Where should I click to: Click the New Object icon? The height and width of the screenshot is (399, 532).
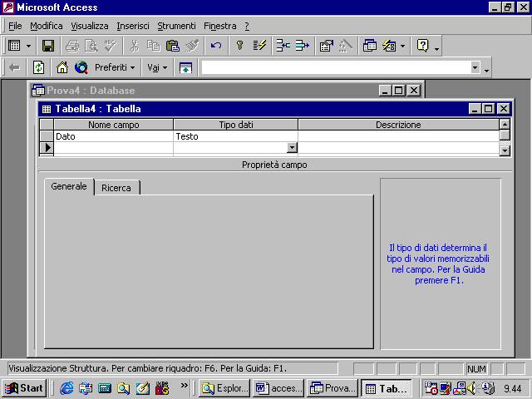(389, 46)
